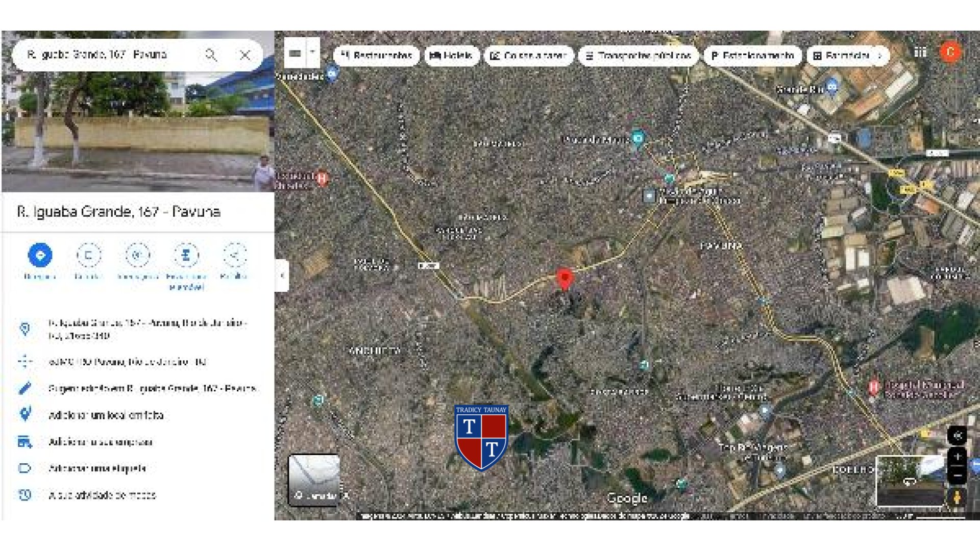Open the Google apps grid icon

(x=920, y=52)
